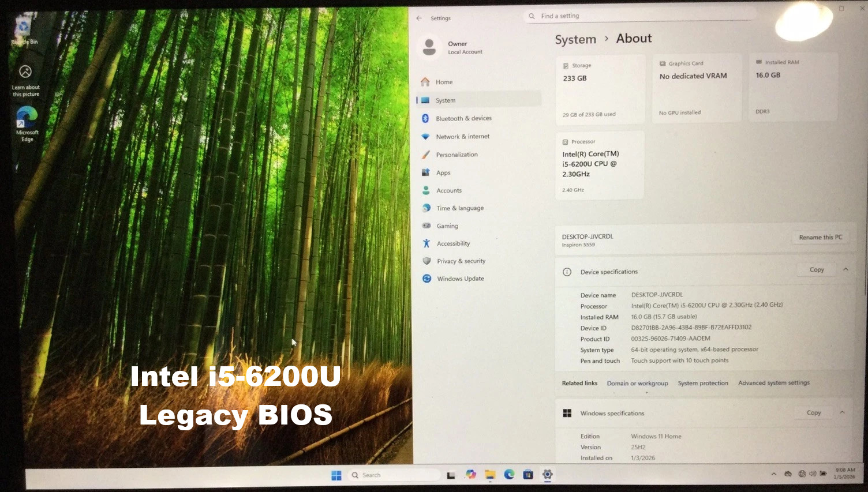Select the Product ID value text
This screenshot has width=868, height=492.
tap(671, 339)
